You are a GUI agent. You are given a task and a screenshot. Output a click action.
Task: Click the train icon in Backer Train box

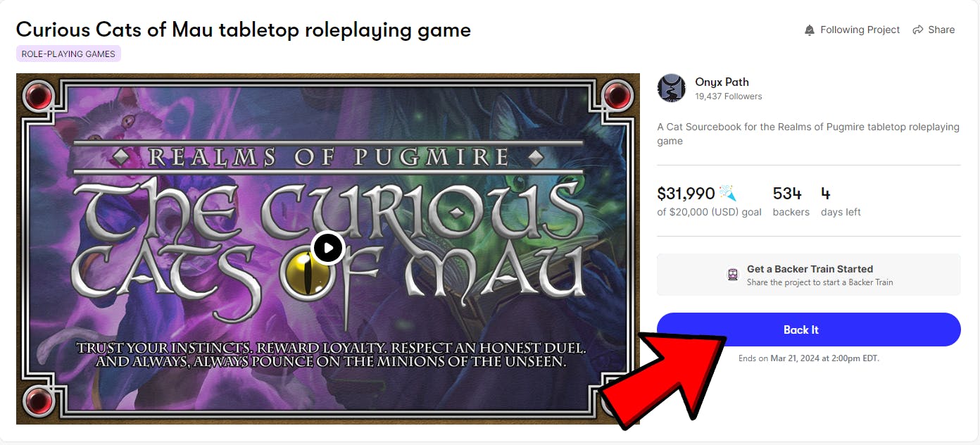coord(733,275)
